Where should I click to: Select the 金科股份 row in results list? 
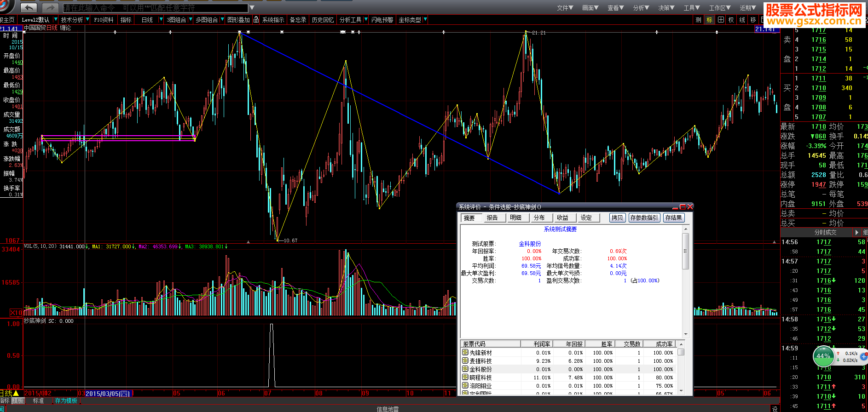[x=569, y=369]
